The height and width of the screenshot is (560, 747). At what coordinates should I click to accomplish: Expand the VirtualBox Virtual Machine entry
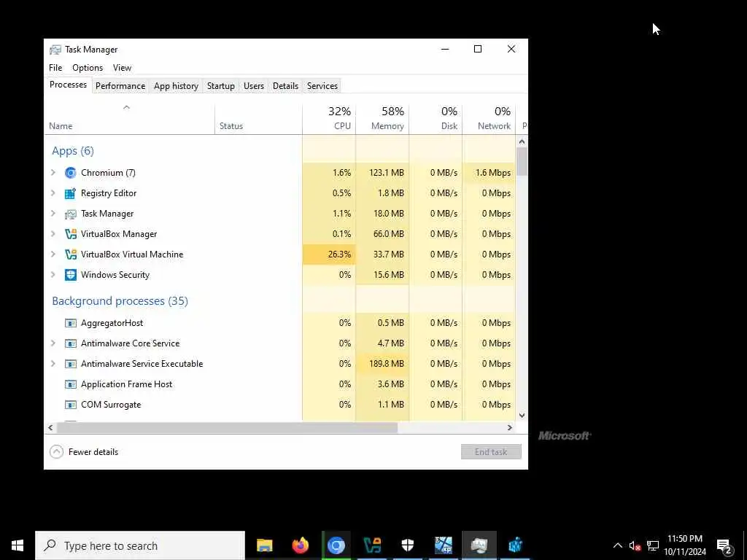tap(53, 254)
